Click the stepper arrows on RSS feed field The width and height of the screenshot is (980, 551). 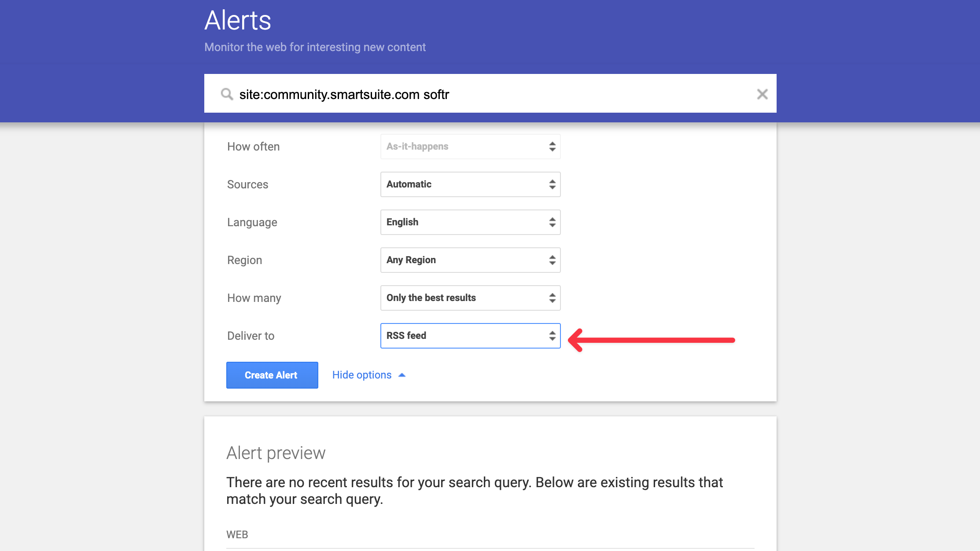(x=552, y=336)
